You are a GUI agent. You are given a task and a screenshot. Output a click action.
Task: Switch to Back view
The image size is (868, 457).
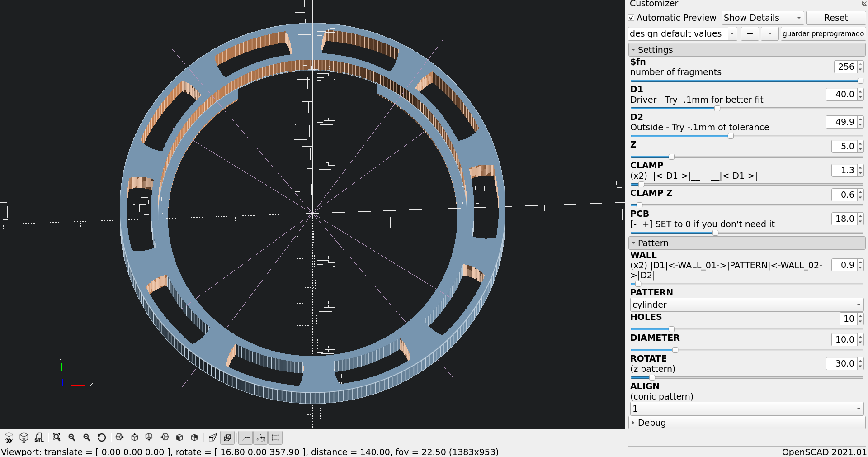[195, 438]
